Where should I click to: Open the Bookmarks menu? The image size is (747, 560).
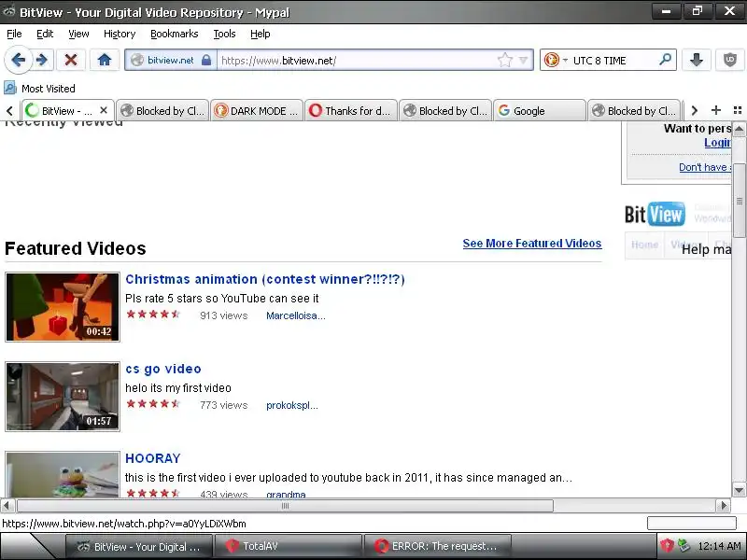(175, 34)
